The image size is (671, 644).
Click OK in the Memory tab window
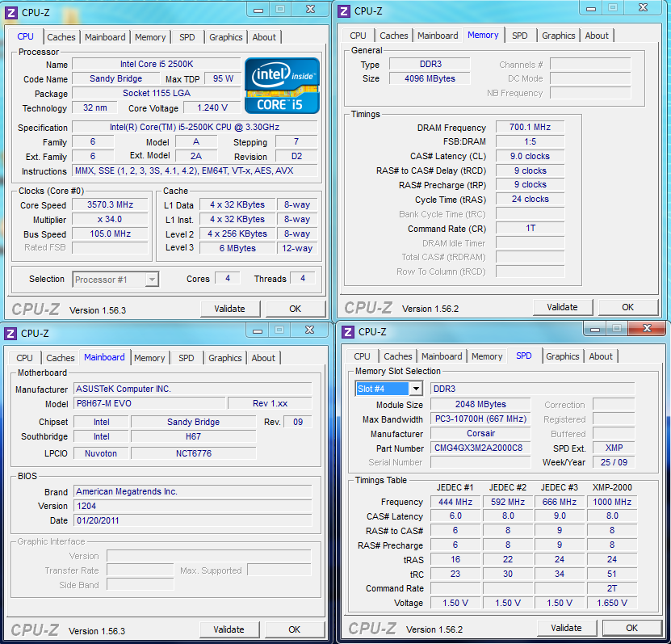[x=627, y=307]
